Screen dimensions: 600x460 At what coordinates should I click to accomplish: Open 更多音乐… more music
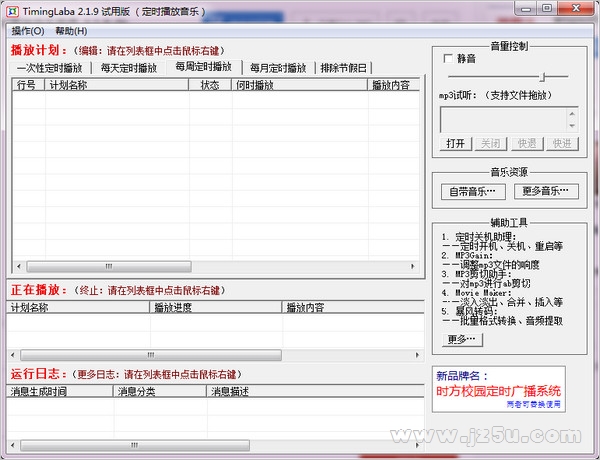(546, 192)
